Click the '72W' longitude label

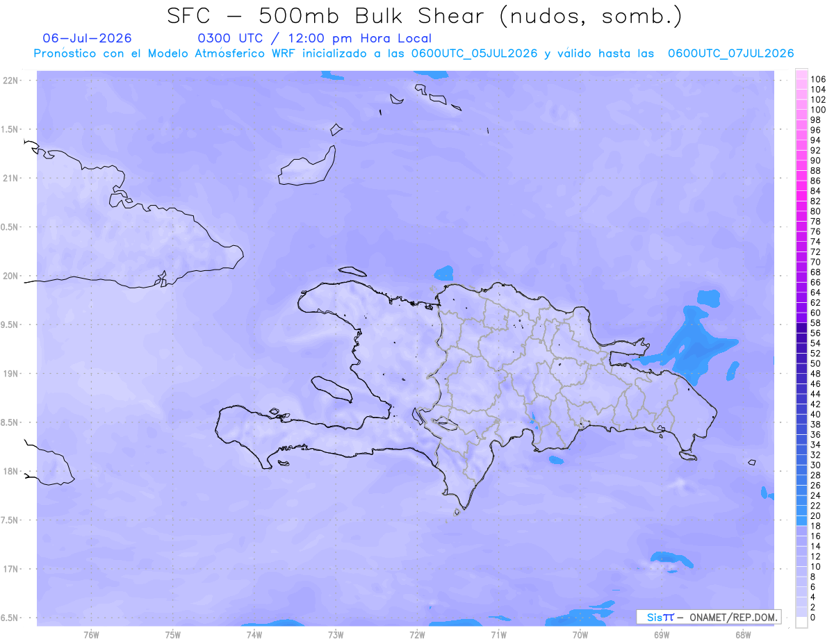click(x=417, y=635)
